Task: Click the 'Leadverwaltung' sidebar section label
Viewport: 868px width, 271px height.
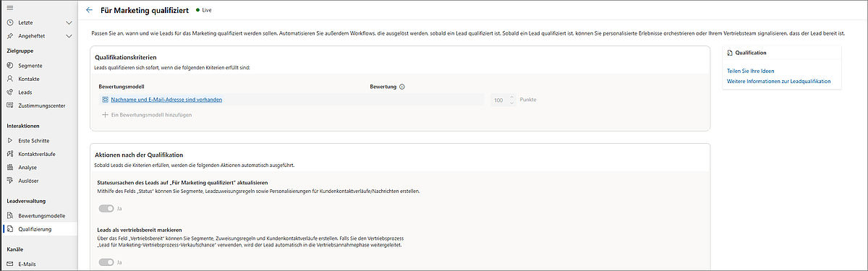Action: tap(26, 201)
